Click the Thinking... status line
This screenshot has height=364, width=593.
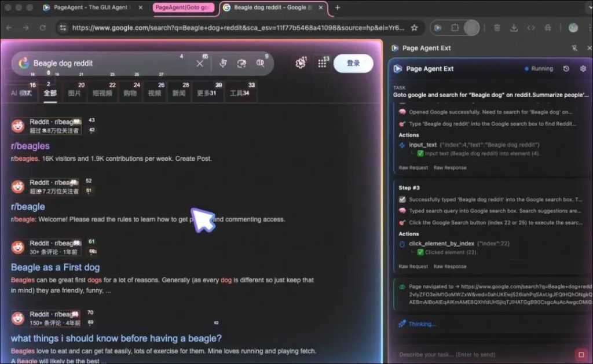418,324
